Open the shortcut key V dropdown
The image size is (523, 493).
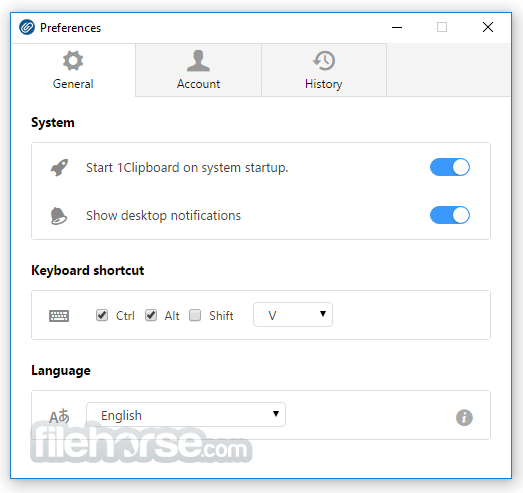(x=293, y=315)
